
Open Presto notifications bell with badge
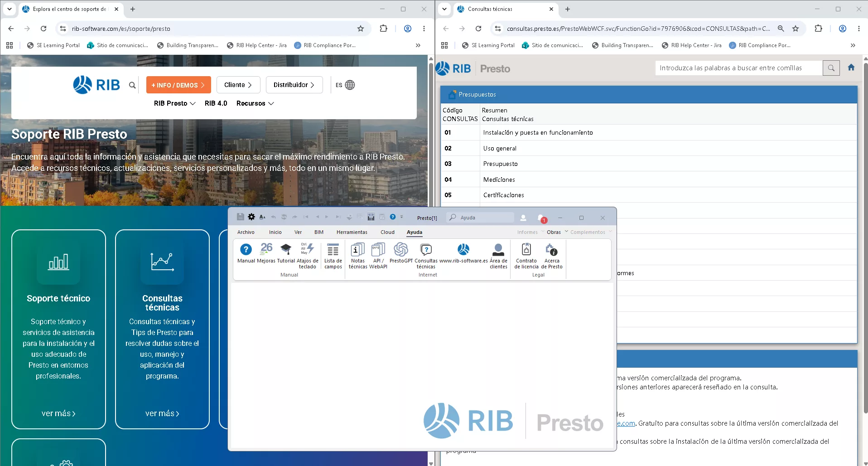coord(542,218)
